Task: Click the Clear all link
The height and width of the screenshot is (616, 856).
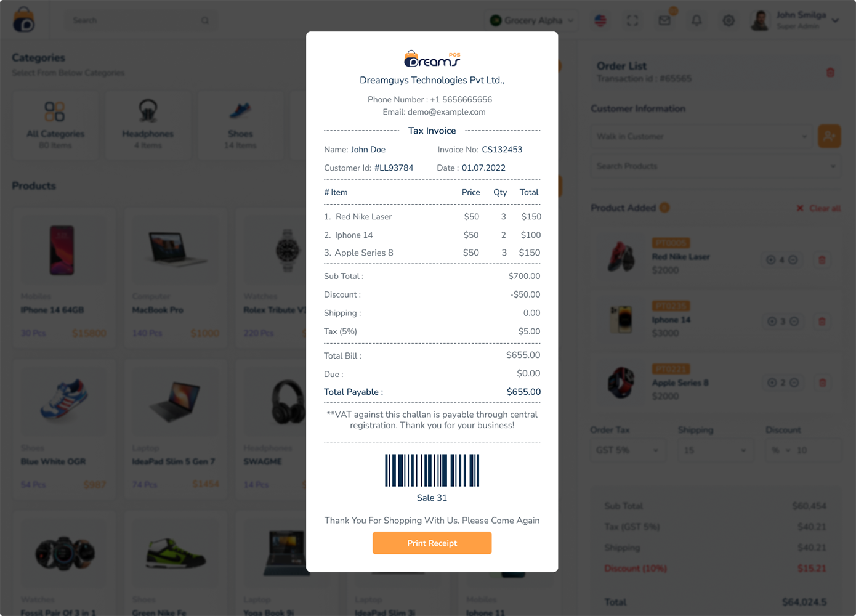Action: [818, 208]
